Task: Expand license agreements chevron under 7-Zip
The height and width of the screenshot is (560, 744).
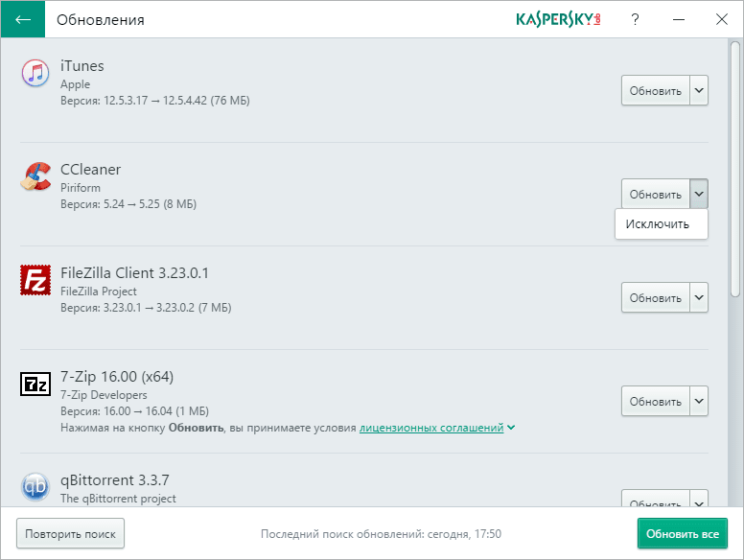Action: [511, 428]
